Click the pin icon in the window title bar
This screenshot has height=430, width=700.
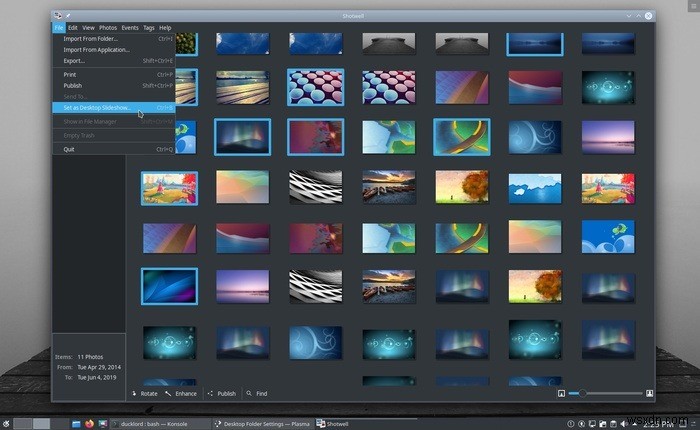click(71, 16)
